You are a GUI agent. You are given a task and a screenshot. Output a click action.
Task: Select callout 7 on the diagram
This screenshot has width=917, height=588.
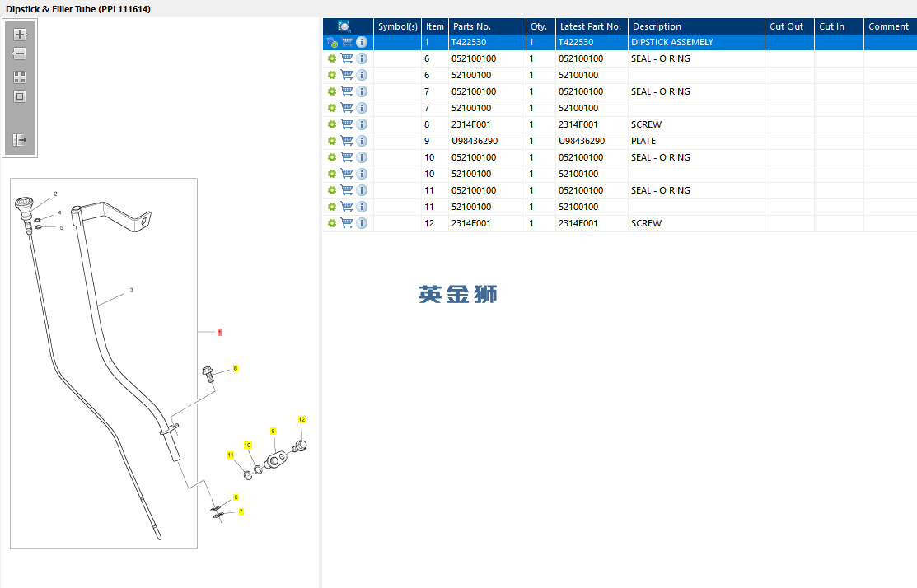(x=241, y=512)
